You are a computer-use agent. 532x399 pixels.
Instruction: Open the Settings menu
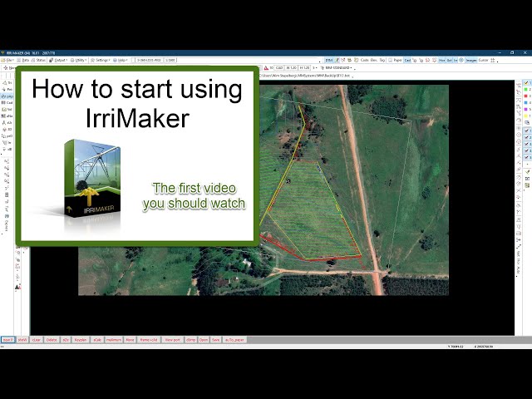click(x=101, y=60)
